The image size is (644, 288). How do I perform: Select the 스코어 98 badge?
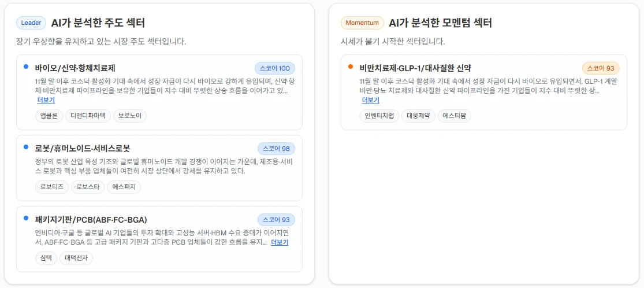tap(276, 149)
